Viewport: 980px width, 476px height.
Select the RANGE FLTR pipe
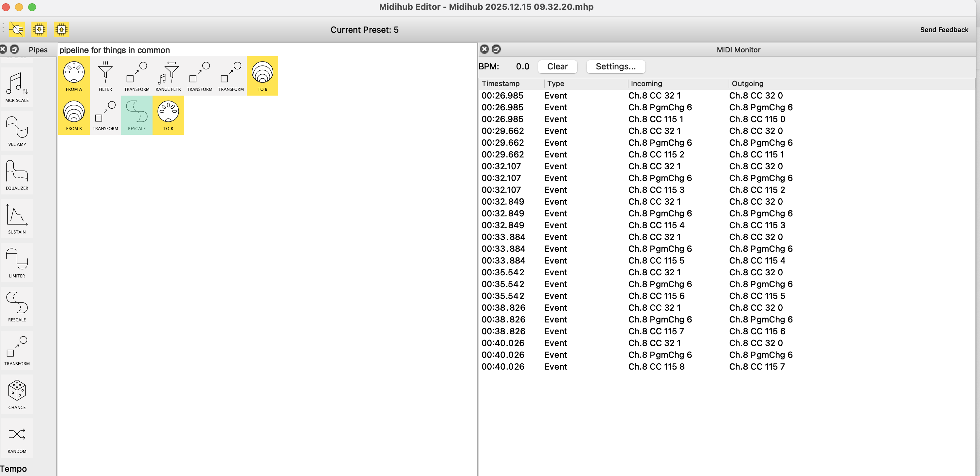click(168, 76)
